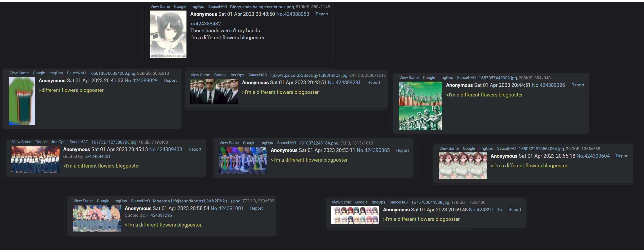Click Google for njEKvVqzuEdKBSBsdUqy1EI98H9IQx.jpg
The width and height of the screenshot is (644, 250).
tap(220, 75)
